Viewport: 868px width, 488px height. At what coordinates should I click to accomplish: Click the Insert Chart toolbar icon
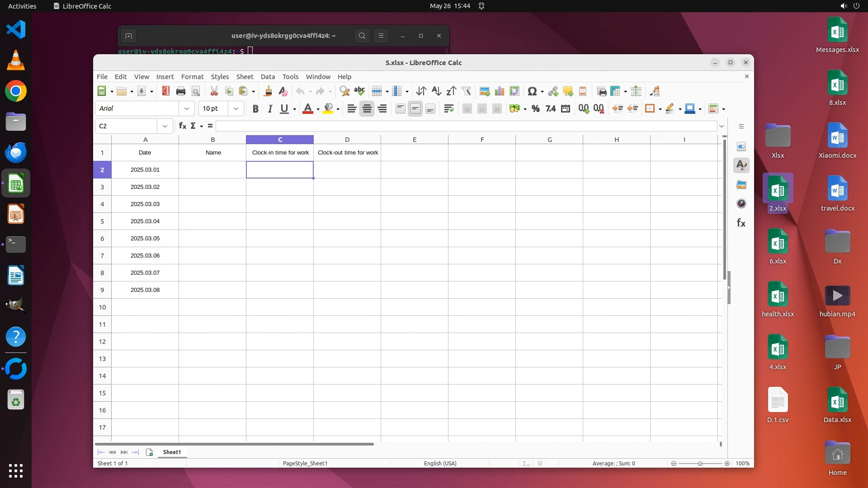point(499,91)
